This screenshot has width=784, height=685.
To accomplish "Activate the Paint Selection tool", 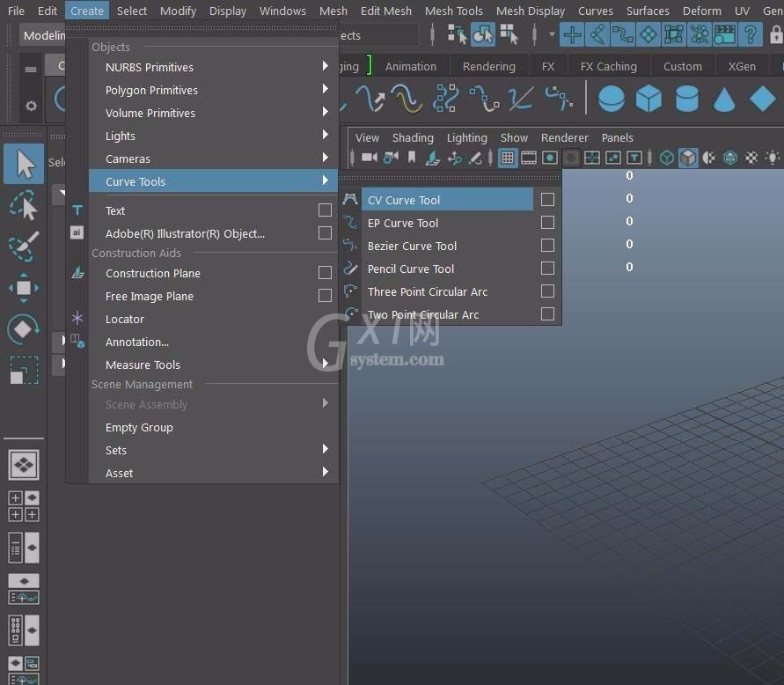I will click(24, 247).
